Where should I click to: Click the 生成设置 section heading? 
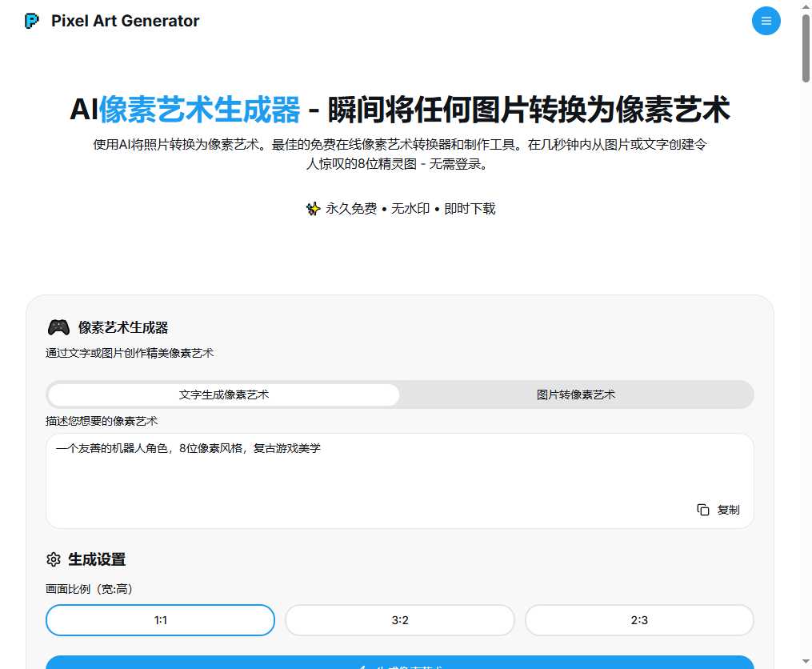[x=97, y=559]
